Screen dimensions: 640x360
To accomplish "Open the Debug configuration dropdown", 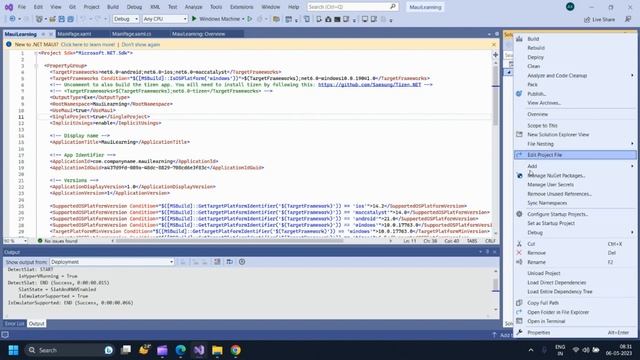I will [x=126, y=19].
